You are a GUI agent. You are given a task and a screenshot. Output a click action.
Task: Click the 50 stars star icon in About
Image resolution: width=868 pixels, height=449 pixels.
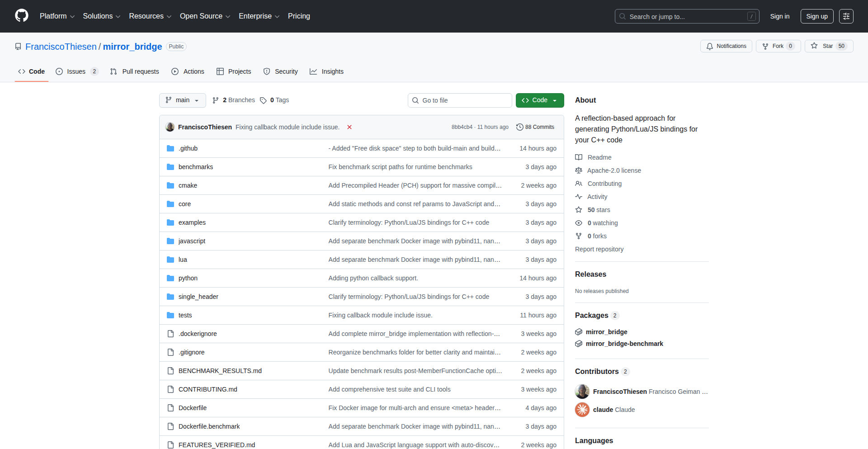coord(579,210)
